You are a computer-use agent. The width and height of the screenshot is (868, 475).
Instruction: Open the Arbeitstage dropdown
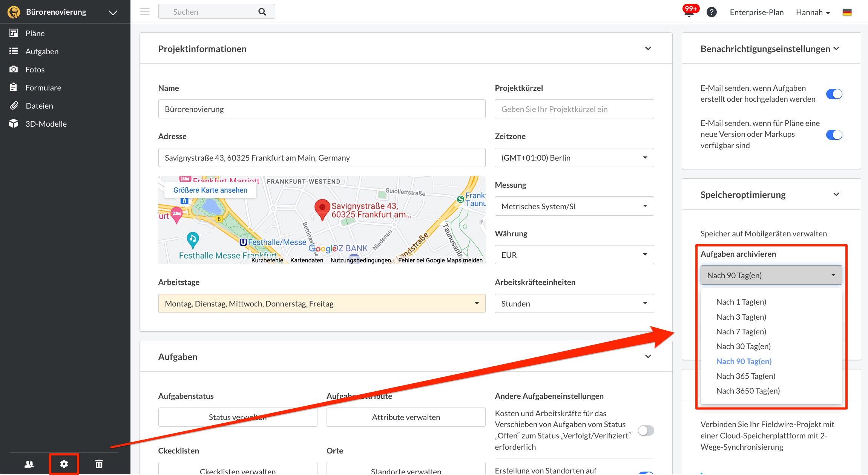322,303
